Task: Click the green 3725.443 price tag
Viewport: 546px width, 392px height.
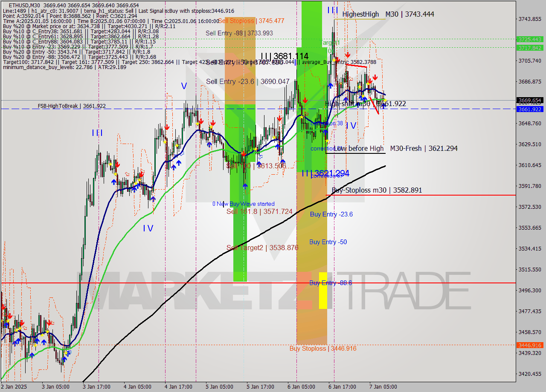Action: [x=530, y=39]
